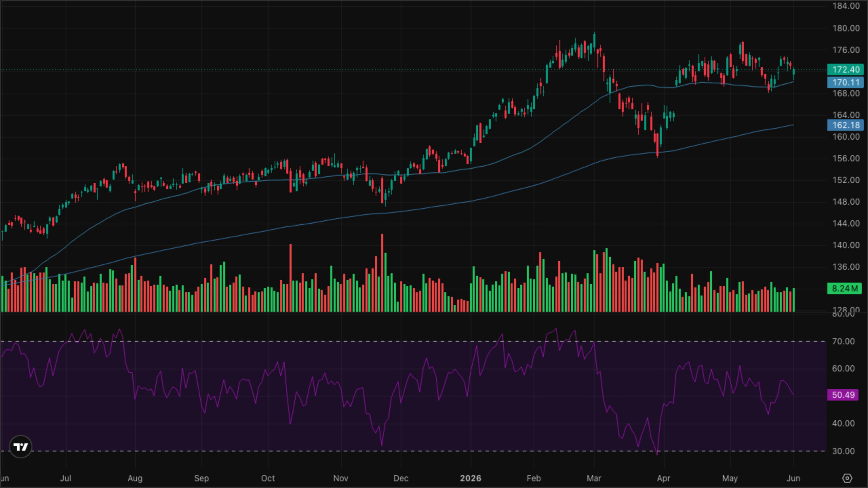The height and width of the screenshot is (488, 868).
Task: Click the 2026 year marker on time axis
Action: [x=470, y=478]
